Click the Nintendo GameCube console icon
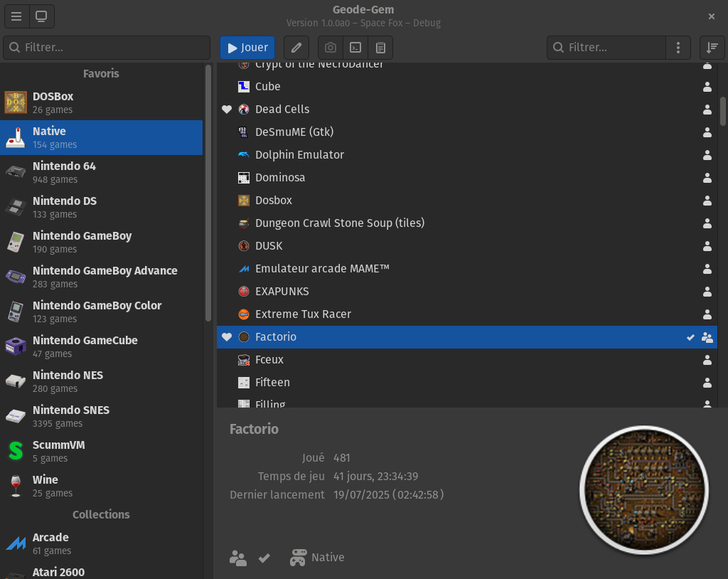 point(16,346)
